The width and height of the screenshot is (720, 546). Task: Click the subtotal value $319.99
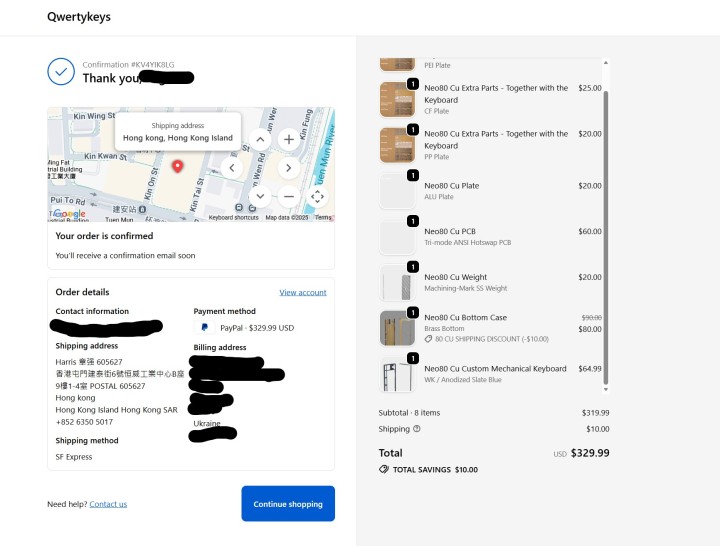(596, 413)
